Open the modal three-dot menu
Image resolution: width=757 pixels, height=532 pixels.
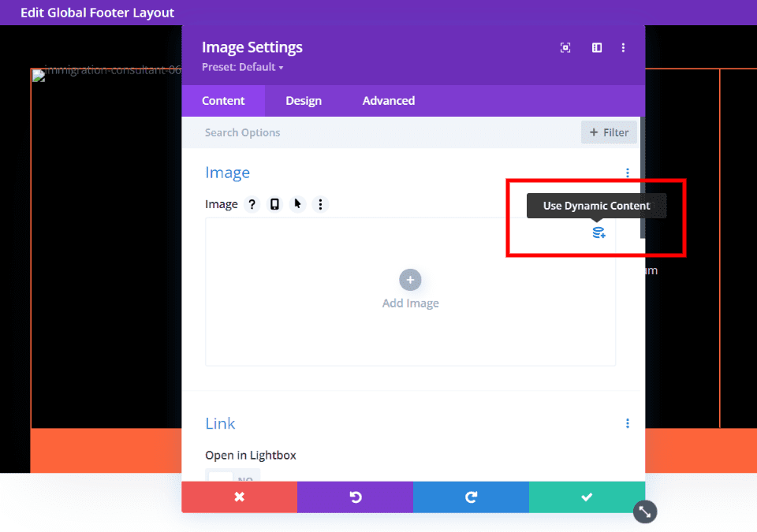coord(624,47)
